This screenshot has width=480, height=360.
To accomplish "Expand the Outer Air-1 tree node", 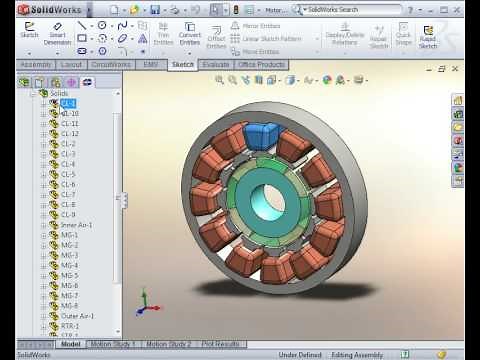I will coord(43,316).
